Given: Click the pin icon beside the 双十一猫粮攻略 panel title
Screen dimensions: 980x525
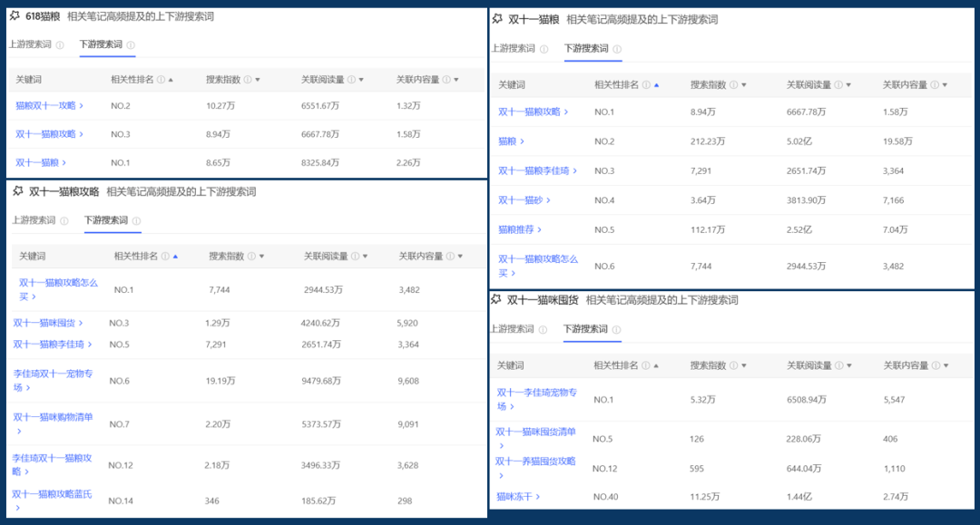Looking at the screenshot, I should pyautogui.click(x=17, y=191).
